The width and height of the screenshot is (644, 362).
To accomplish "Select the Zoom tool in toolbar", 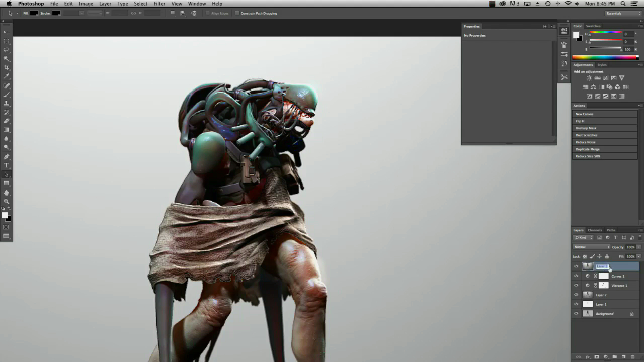I will pyautogui.click(x=7, y=201).
